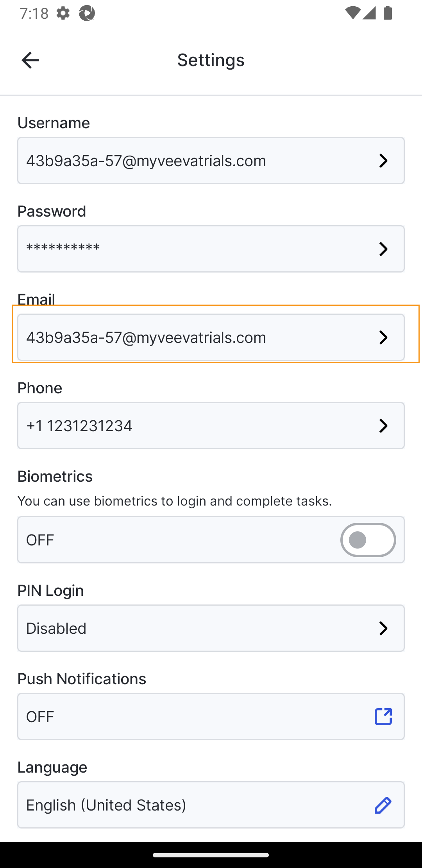The height and width of the screenshot is (868, 422).
Task: Tap the back arrow icon
Action: pyautogui.click(x=30, y=60)
